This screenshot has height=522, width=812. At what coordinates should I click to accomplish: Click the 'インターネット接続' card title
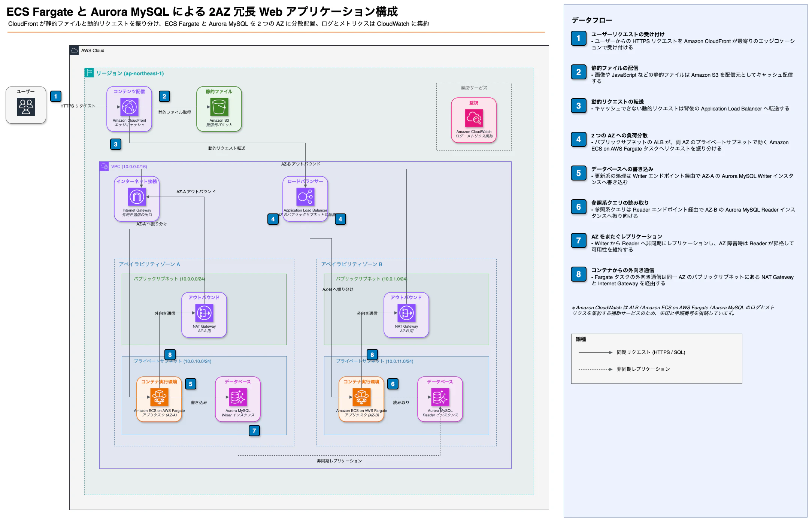(137, 181)
